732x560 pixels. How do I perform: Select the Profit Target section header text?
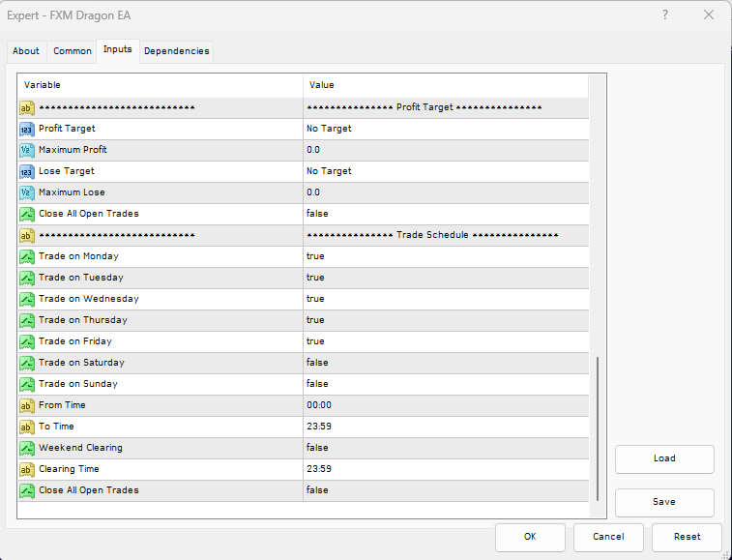pyautogui.click(x=425, y=107)
